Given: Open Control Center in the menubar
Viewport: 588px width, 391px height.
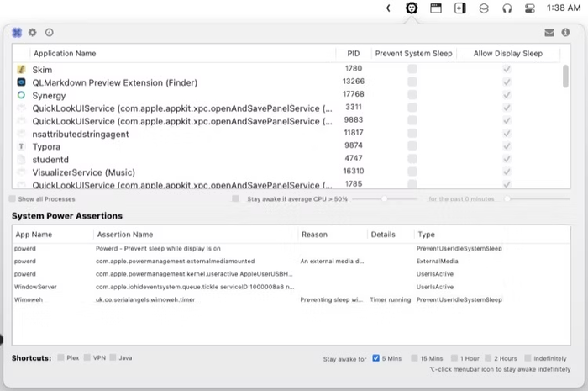Looking at the screenshot, I should [x=530, y=8].
